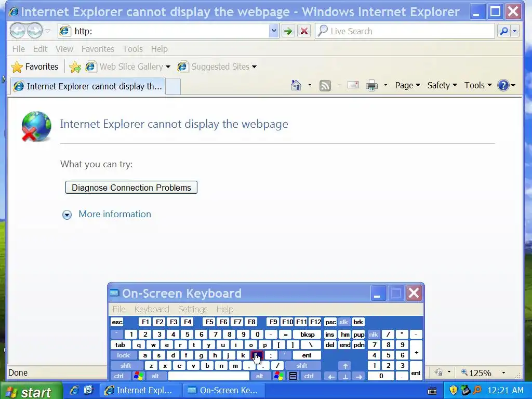Click the green Go arrow beside address bar

click(x=288, y=31)
